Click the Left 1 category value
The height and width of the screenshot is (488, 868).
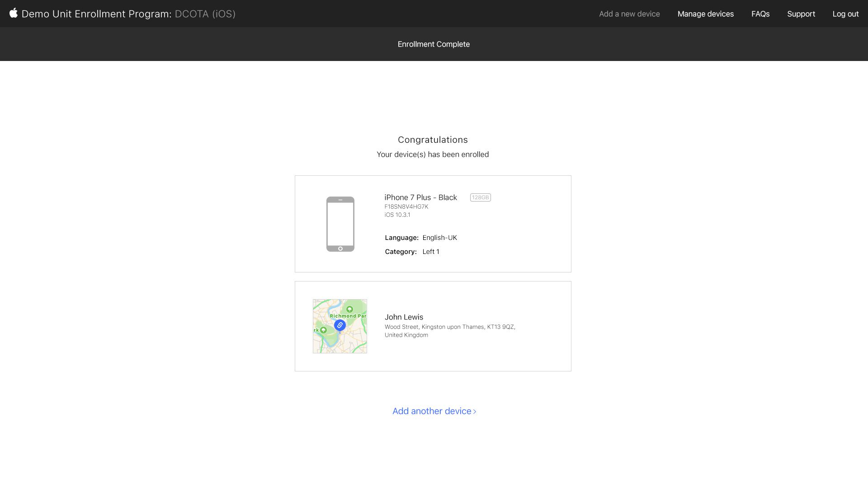point(431,252)
